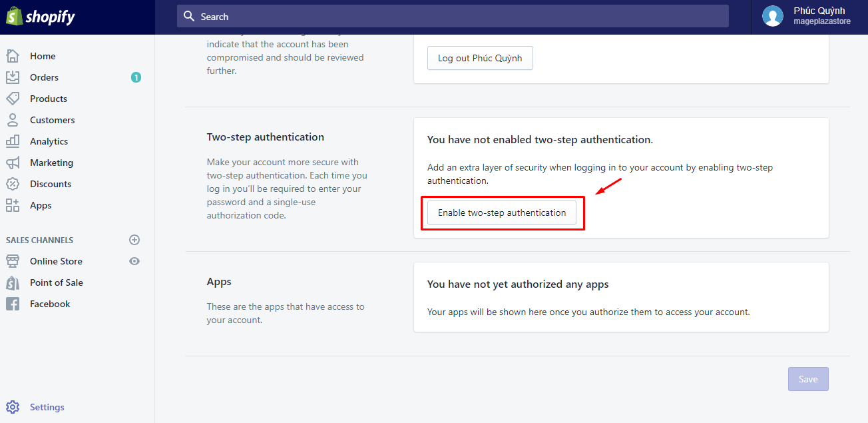Click the user avatar icon
The width and height of the screenshot is (868, 423).
point(773,16)
